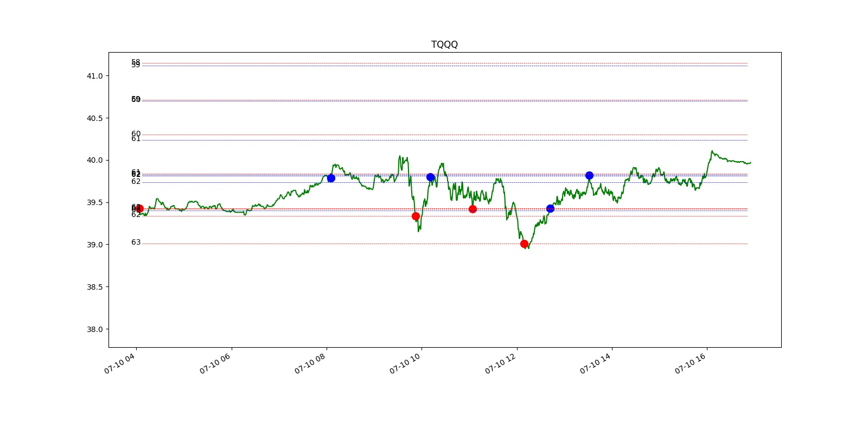Click the 07-10 12 time label
The image size is (868, 434).
pos(500,363)
